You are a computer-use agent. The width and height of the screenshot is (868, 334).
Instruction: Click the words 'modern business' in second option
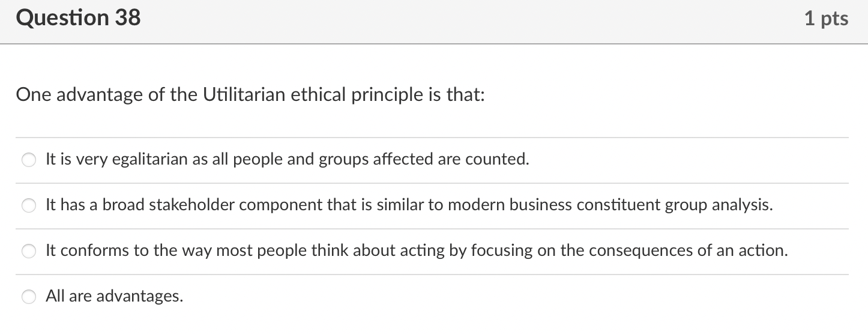coord(508,205)
